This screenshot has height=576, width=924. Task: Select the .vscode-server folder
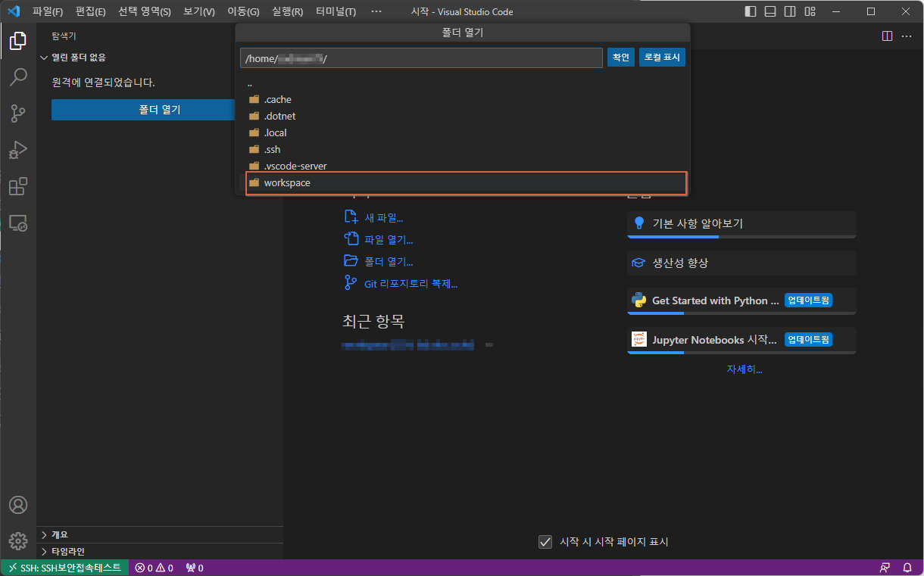tap(463, 166)
